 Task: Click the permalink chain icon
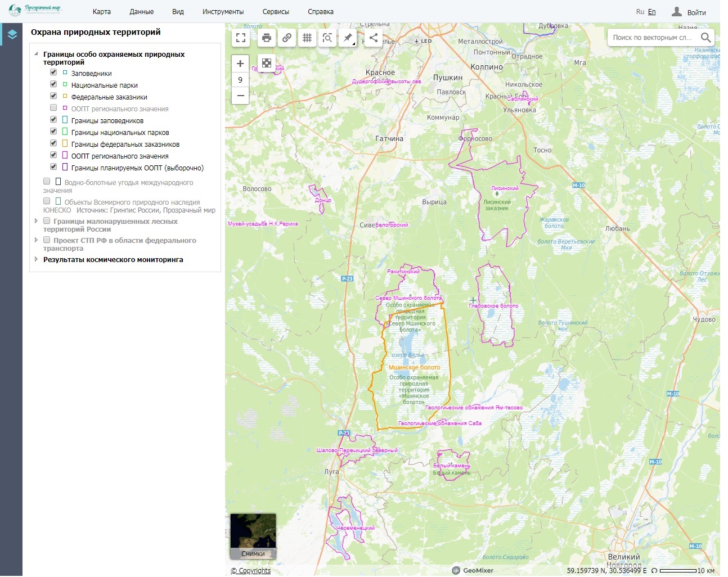[287, 38]
